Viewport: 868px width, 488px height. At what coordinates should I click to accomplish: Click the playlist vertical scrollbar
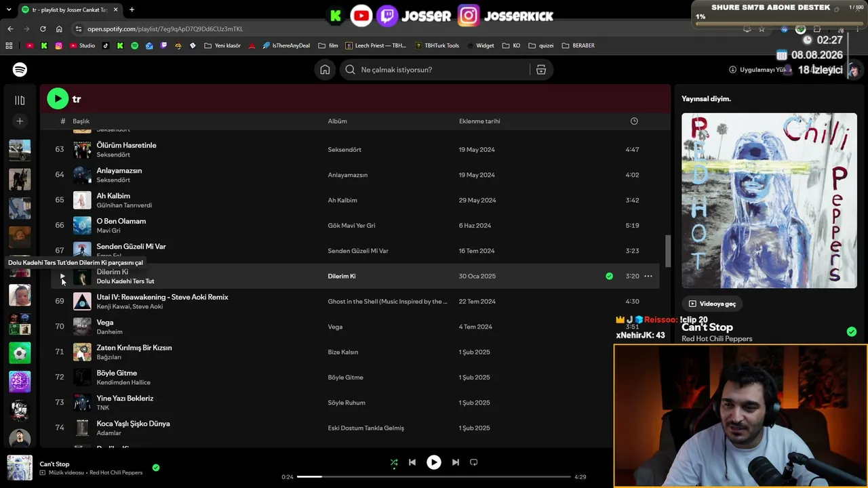point(667,251)
